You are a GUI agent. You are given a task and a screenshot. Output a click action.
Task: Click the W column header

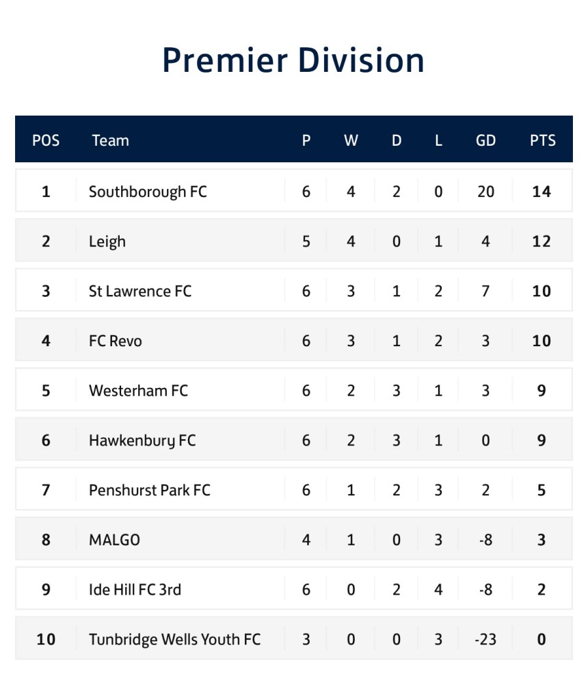coord(351,140)
